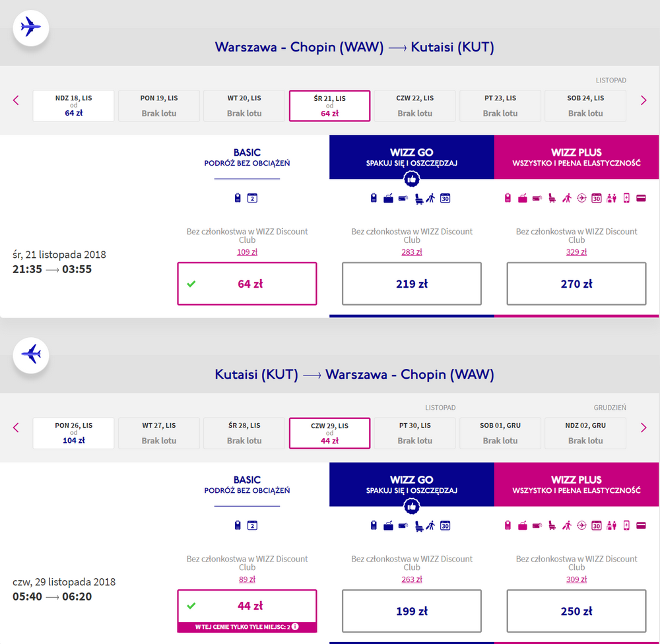Click the 'Warszawa - Chopin (WAW) → Kutaisi (KUT)' title
Image resolution: width=660 pixels, height=644 pixels.
point(354,47)
